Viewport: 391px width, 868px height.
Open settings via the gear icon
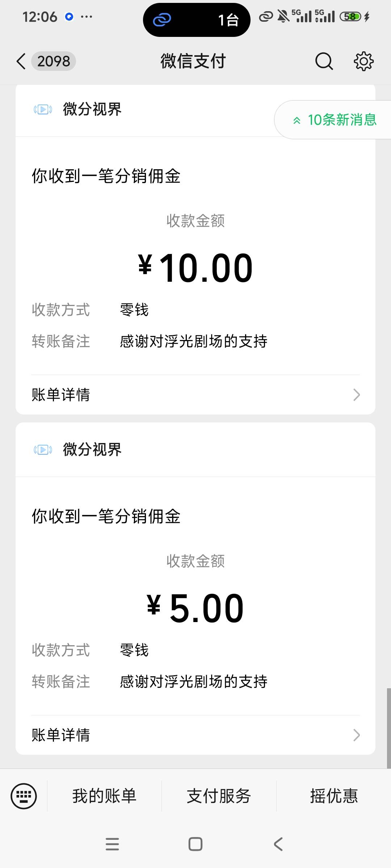[363, 61]
